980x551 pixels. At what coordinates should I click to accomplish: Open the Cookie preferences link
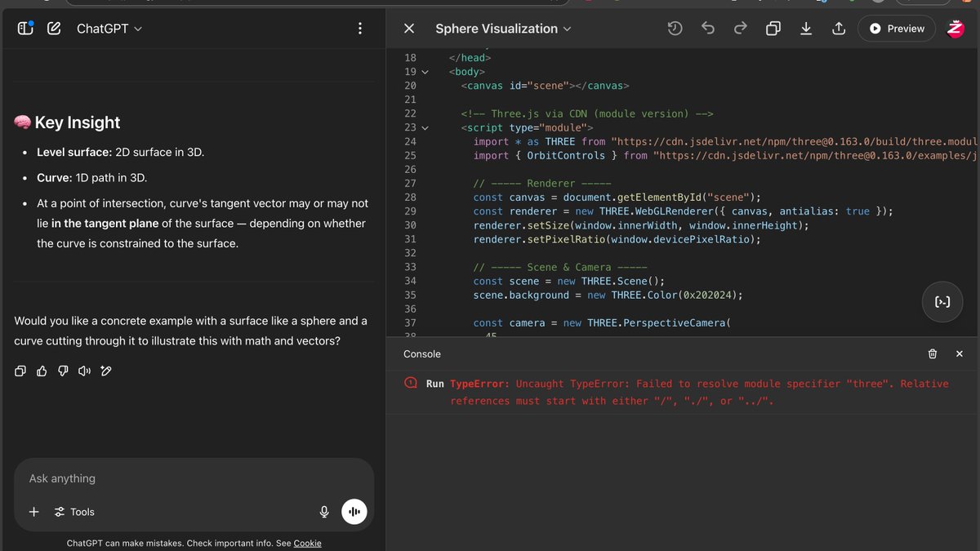click(x=308, y=544)
